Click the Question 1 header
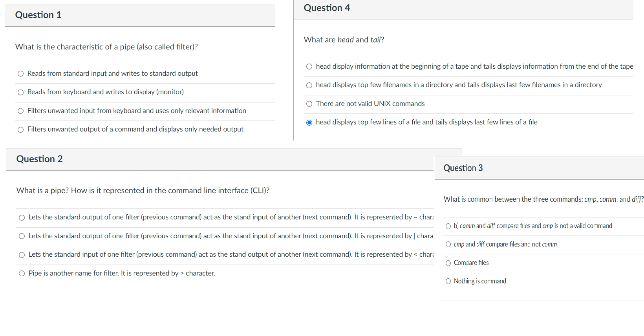 click(x=38, y=15)
